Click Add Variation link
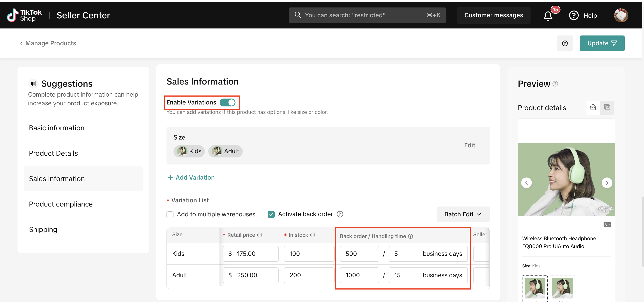 tap(191, 178)
